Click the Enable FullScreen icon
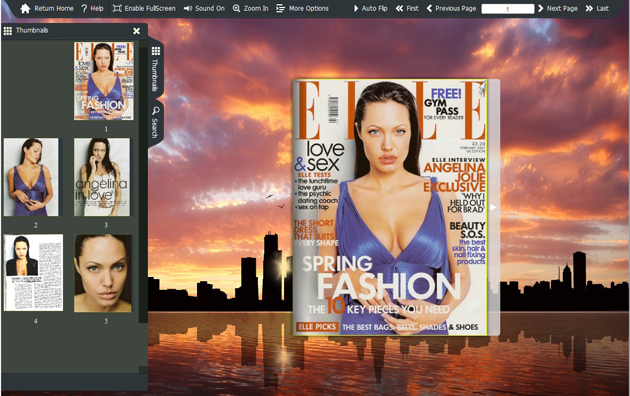The height and width of the screenshot is (396, 630). coord(117,8)
